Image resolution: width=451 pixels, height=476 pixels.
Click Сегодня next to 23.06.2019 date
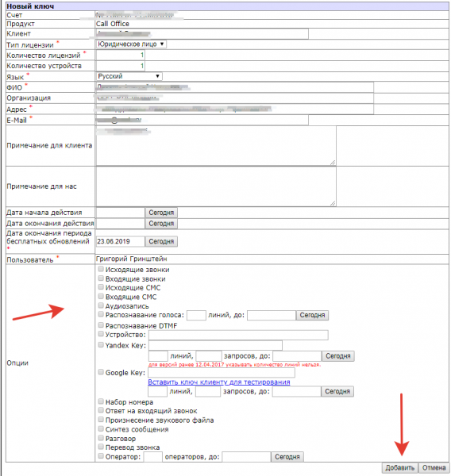point(161,241)
